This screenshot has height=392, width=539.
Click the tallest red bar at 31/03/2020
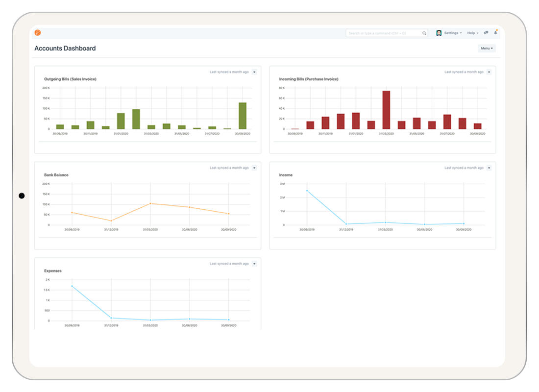387,110
